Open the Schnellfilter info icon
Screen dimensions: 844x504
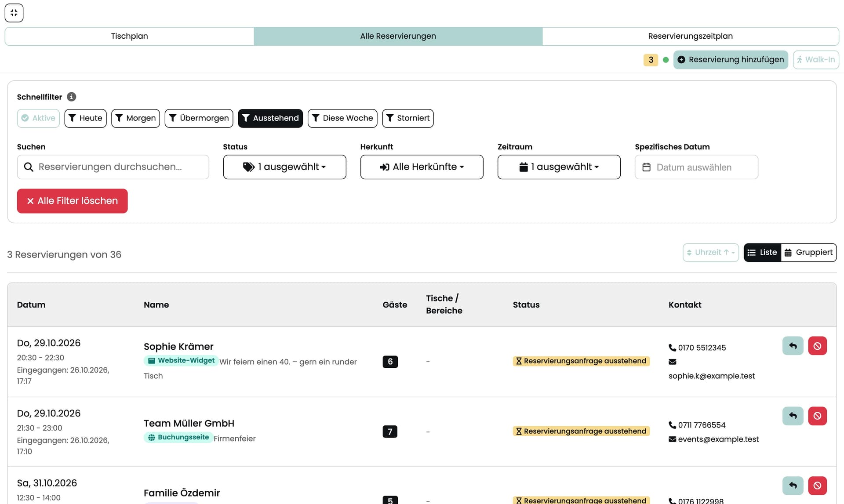click(x=71, y=97)
